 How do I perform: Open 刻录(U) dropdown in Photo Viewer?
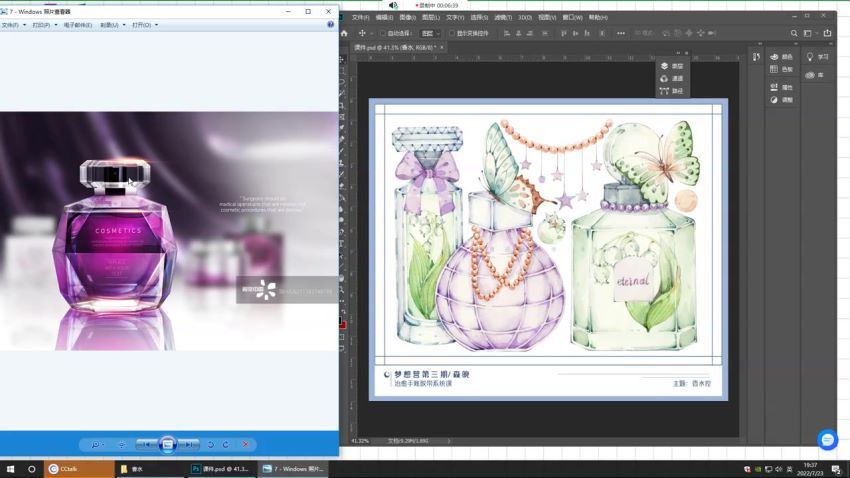112,25
